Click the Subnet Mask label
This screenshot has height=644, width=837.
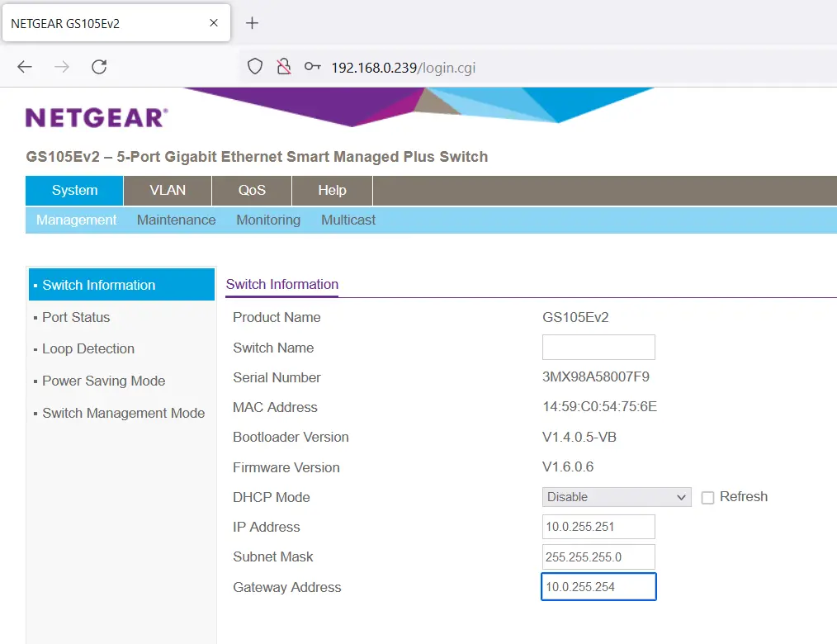(272, 557)
